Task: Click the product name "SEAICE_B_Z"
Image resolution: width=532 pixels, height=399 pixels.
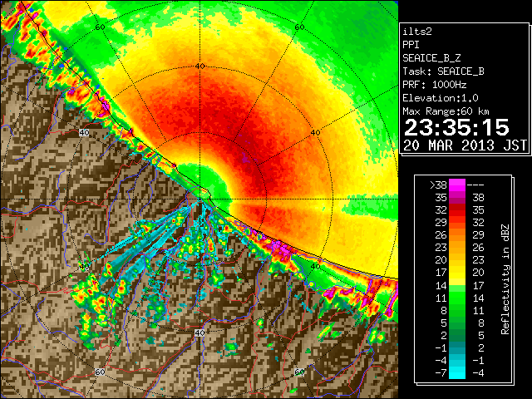Action: pos(431,58)
